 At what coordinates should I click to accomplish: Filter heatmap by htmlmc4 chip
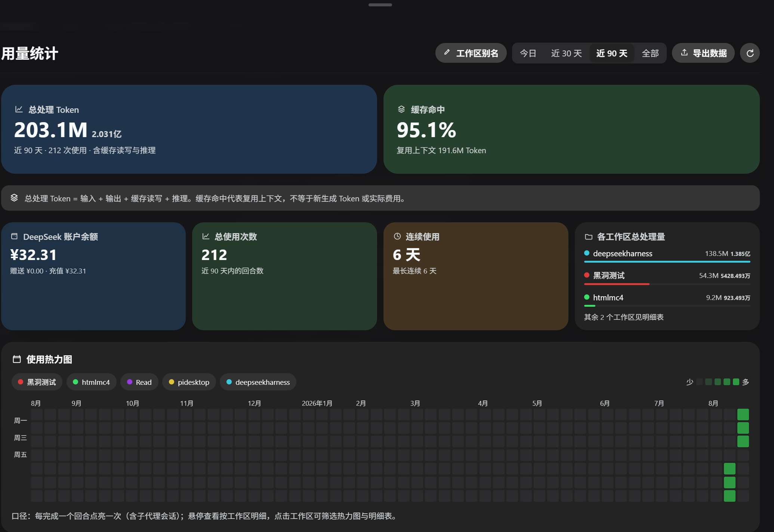tap(92, 382)
